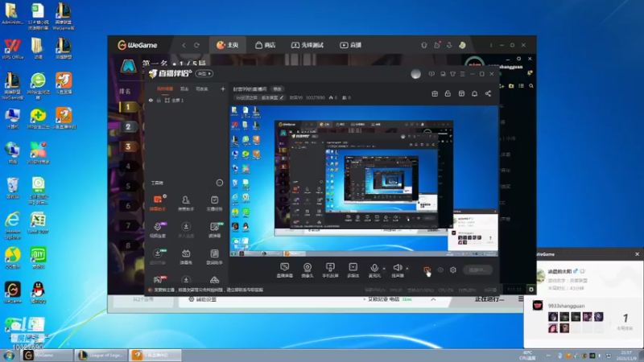Click the edit button beside room title
The width and height of the screenshot is (644, 362).
click(x=278, y=88)
